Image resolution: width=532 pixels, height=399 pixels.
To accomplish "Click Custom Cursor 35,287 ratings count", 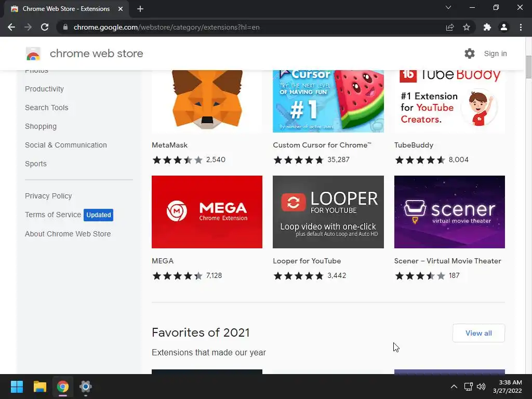I will coord(338,159).
